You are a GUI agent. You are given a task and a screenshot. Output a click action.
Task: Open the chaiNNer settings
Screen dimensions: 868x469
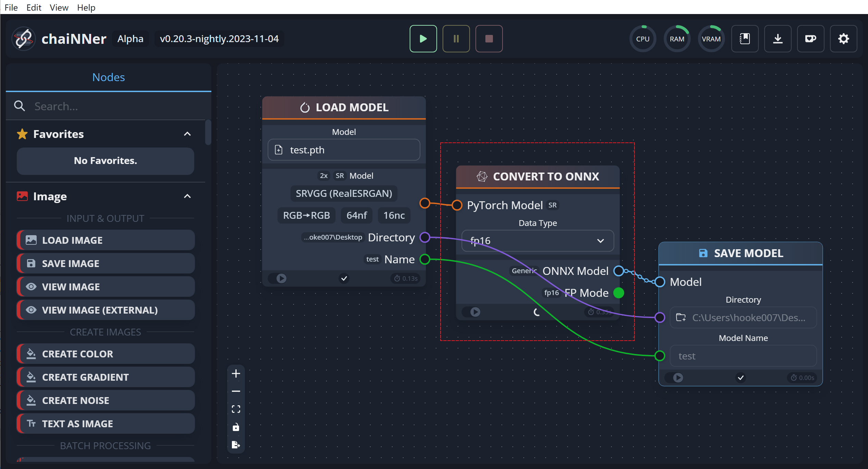click(843, 39)
